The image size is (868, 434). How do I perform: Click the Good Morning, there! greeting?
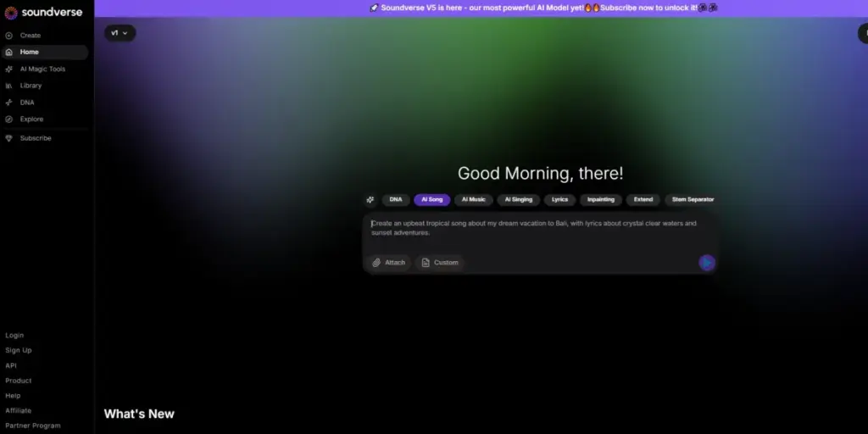(x=540, y=173)
